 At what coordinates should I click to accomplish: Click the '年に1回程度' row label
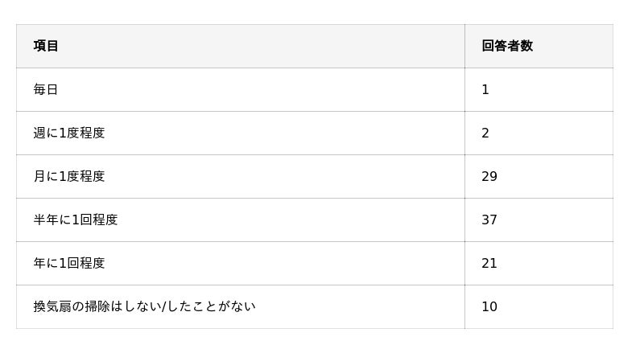click(x=69, y=263)
